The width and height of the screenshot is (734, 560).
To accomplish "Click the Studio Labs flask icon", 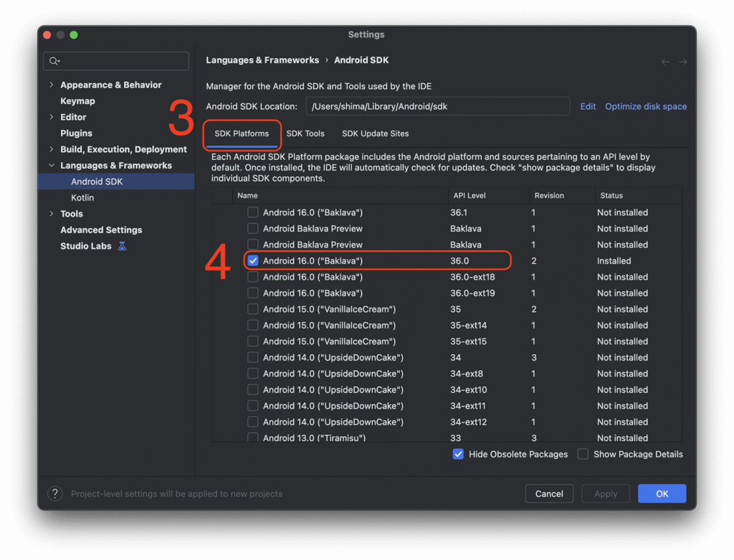I will 122,246.
